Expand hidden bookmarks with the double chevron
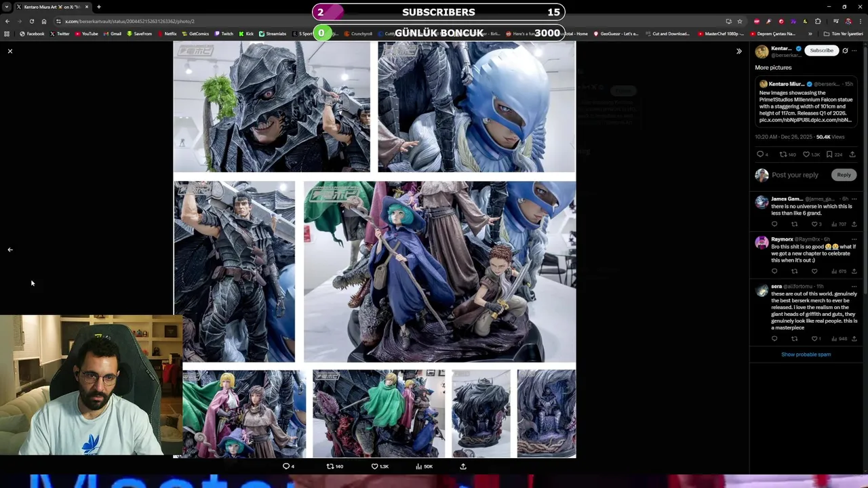This screenshot has height=488, width=868. click(810, 34)
